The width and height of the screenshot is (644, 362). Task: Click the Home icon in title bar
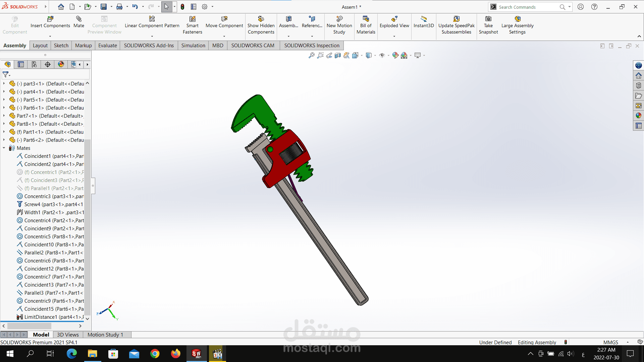(61, 7)
